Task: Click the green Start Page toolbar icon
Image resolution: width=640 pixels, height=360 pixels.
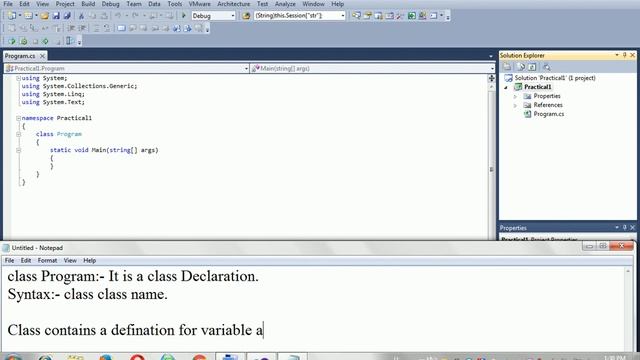Action: click(x=412, y=16)
